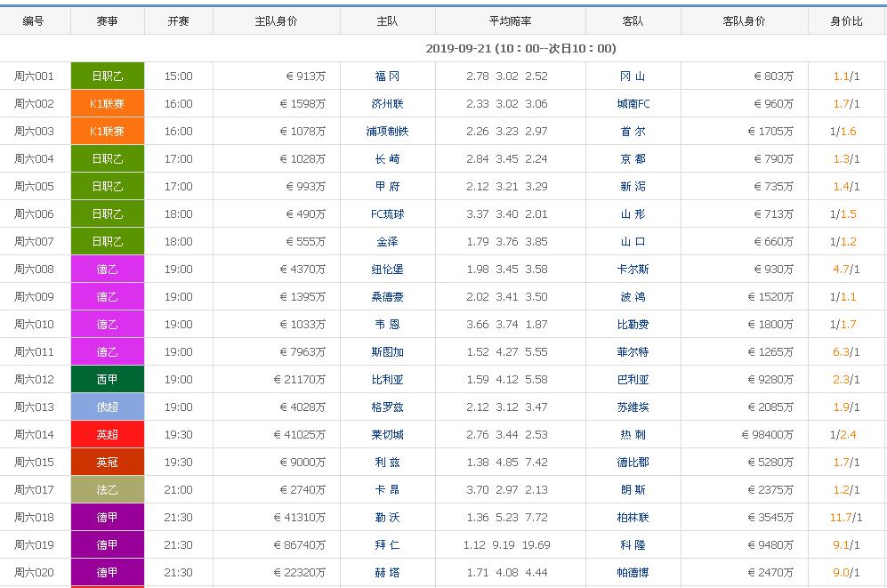Open home team 莱切城 link
The width and height of the screenshot is (887, 588).
[387, 435]
